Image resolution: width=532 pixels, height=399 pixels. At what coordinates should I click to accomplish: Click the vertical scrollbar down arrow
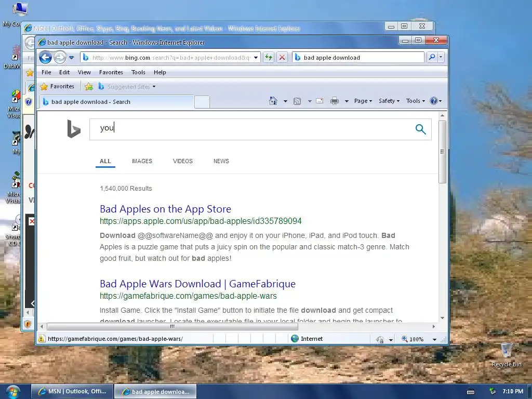click(442, 318)
